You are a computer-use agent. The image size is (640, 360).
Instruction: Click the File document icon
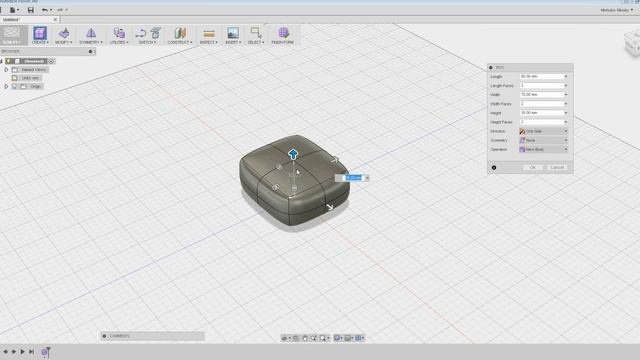click(x=12, y=10)
